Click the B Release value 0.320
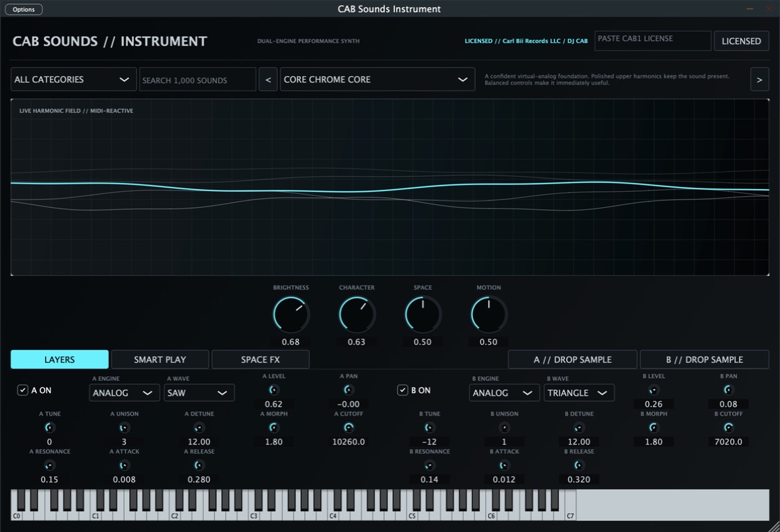Image resolution: width=780 pixels, height=532 pixels. click(x=579, y=479)
